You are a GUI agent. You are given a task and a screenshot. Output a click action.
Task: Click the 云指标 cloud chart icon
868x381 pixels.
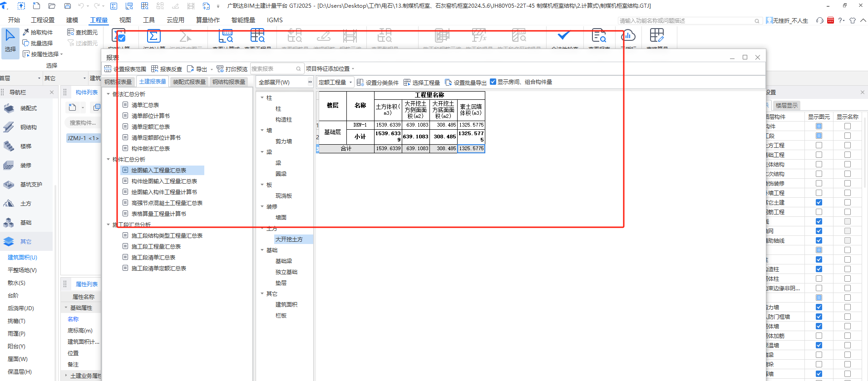pos(628,36)
